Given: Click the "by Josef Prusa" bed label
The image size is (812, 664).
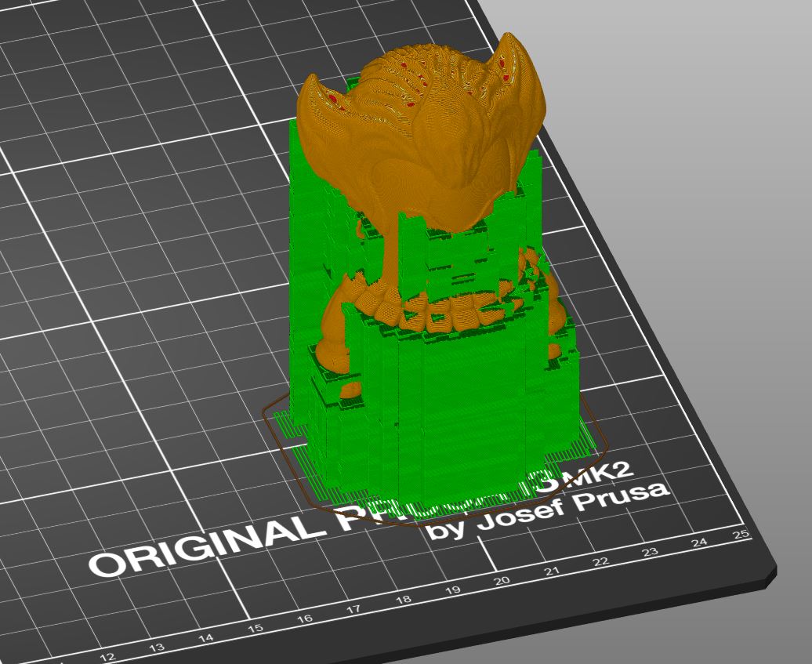Looking at the screenshot, I should coord(548,510).
